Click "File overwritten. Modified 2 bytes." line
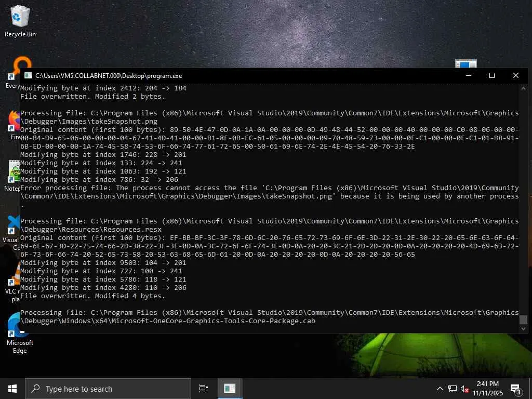532x399 pixels. pyautogui.click(x=92, y=96)
